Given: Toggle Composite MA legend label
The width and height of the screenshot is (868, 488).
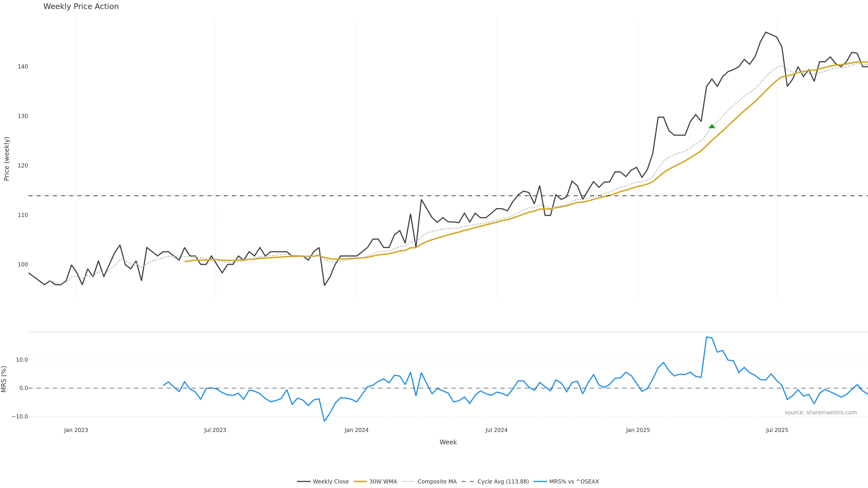Looking at the screenshot, I should click(x=437, y=482).
